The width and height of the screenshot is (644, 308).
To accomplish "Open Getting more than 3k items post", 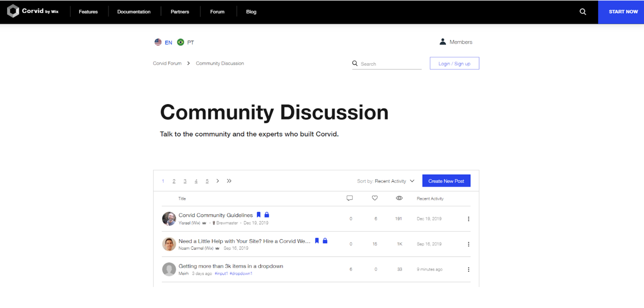I will (x=231, y=266).
